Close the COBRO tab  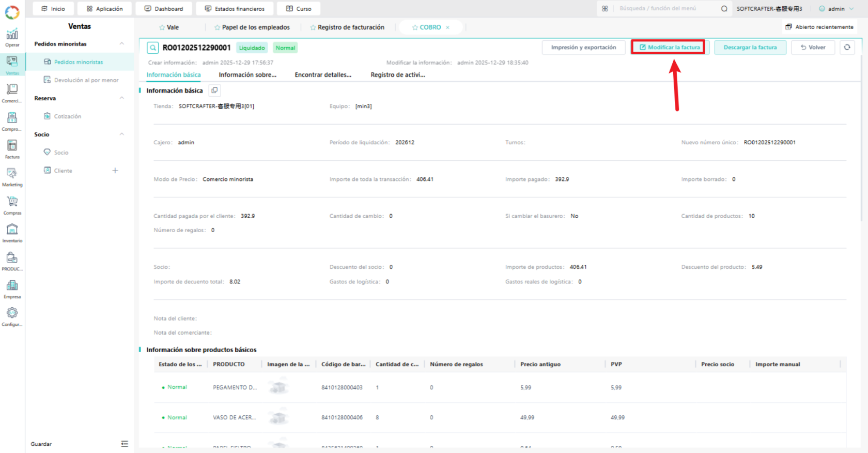(x=447, y=27)
